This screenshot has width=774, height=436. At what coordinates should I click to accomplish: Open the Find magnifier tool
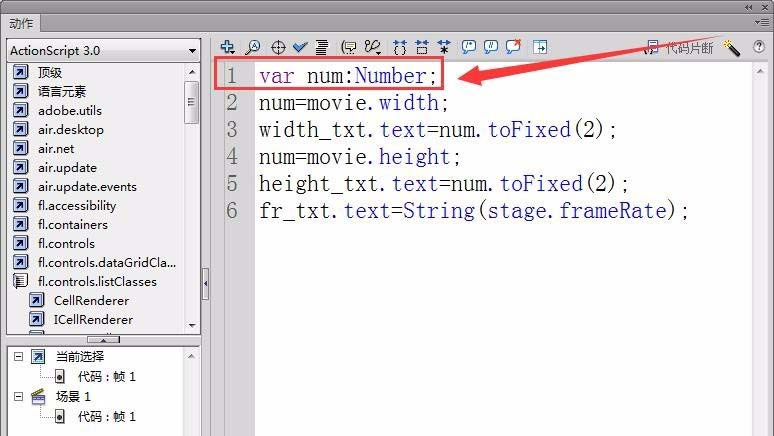(253, 47)
